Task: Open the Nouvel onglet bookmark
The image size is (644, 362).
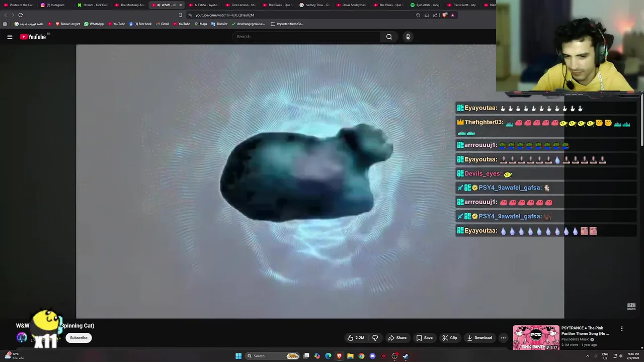Action: 68,24
